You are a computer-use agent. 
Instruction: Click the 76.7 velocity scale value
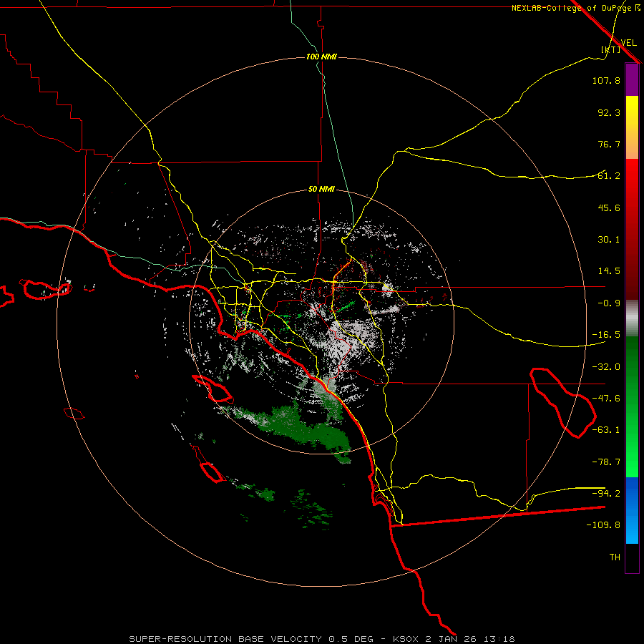tap(609, 144)
